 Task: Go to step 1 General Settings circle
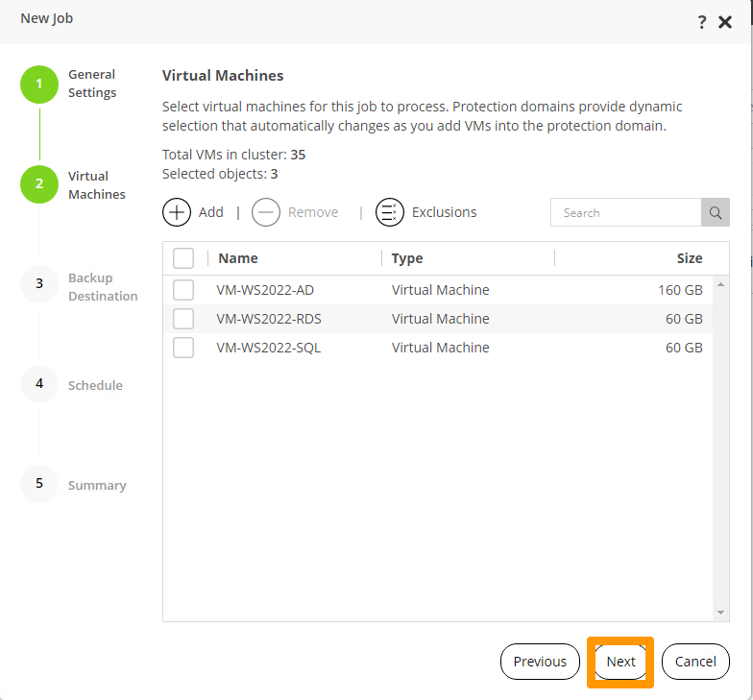(x=39, y=84)
